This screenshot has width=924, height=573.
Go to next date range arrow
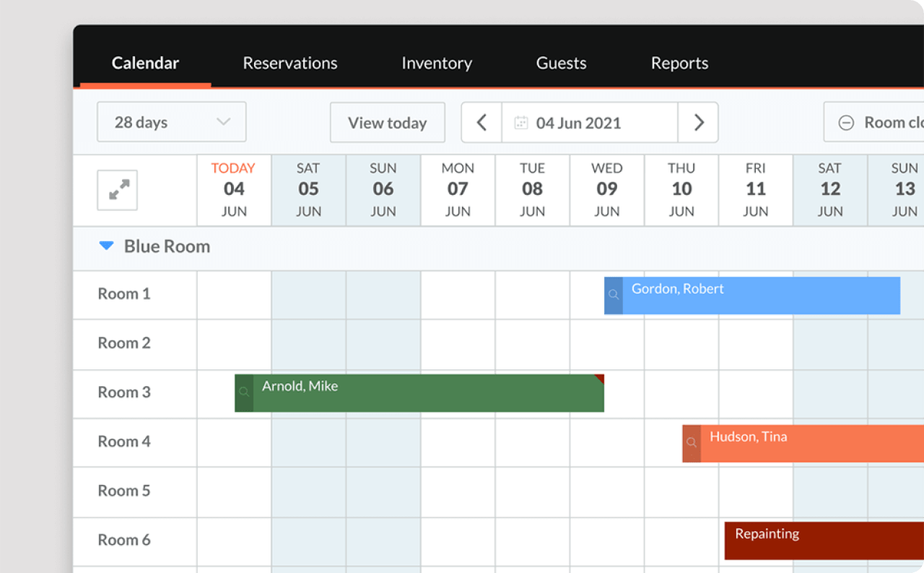698,123
